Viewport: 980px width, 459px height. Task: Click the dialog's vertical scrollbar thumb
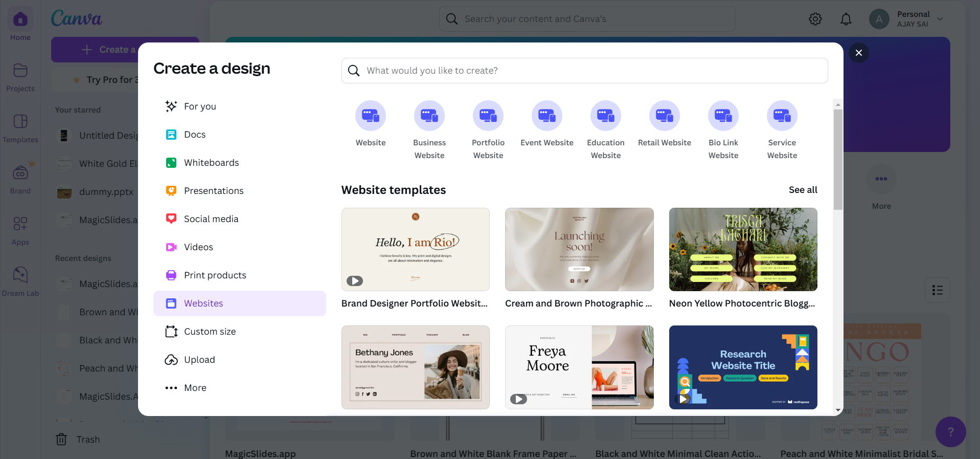pyautogui.click(x=838, y=160)
